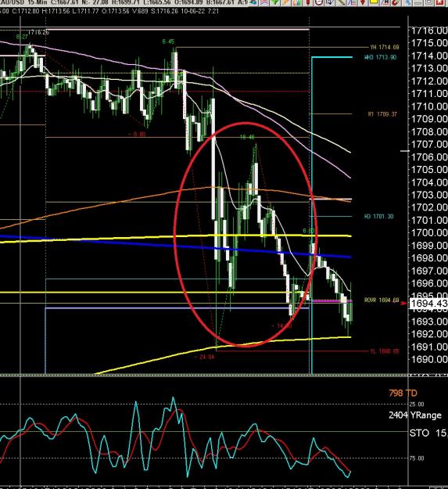Click the R1 1709.37 pivot label
Image resolution: width=448 pixels, height=489 pixels.
(382, 114)
